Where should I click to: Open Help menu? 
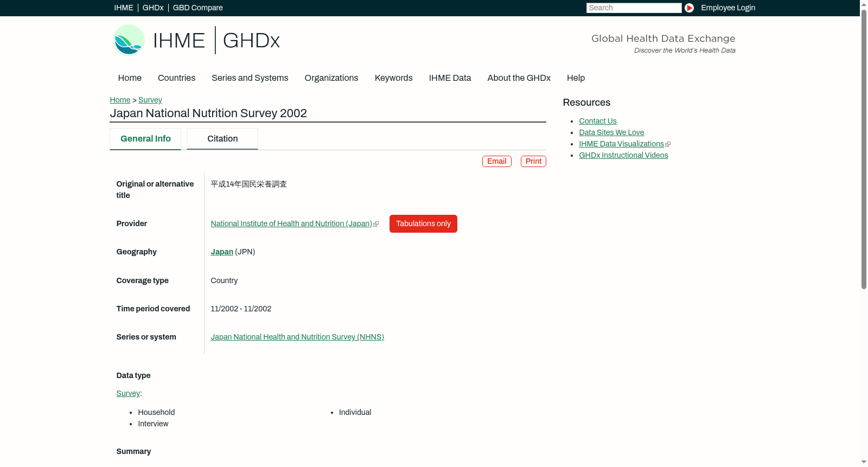[x=576, y=78]
